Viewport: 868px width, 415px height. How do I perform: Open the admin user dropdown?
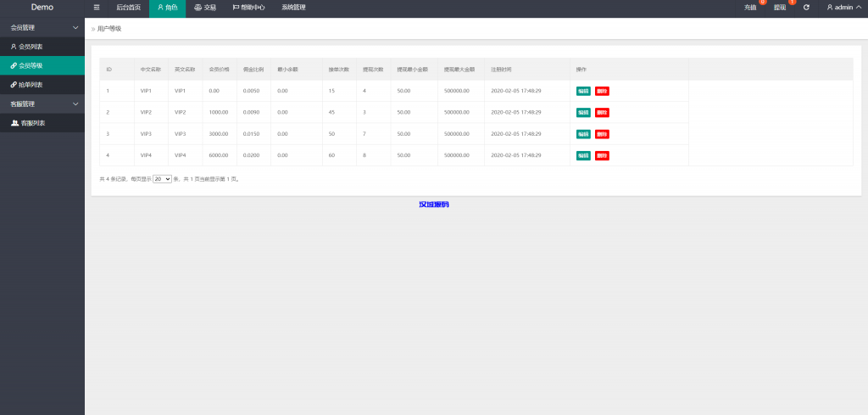pos(843,7)
